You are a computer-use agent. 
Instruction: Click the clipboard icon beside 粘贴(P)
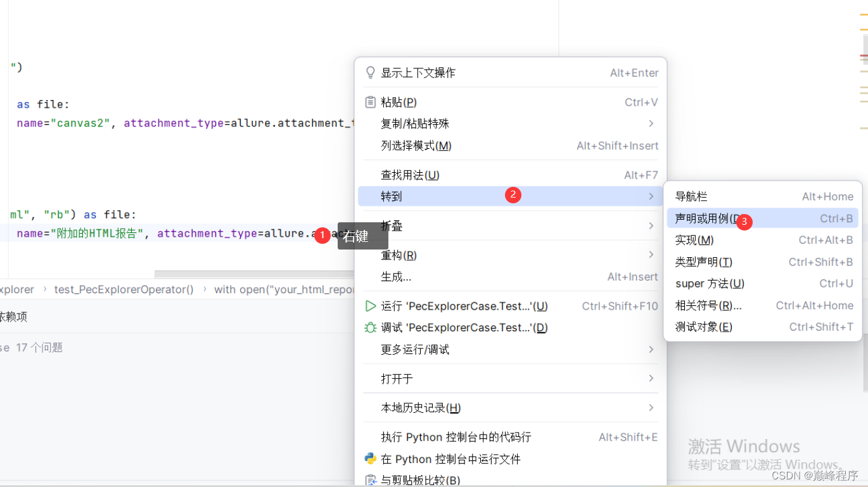click(371, 102)
